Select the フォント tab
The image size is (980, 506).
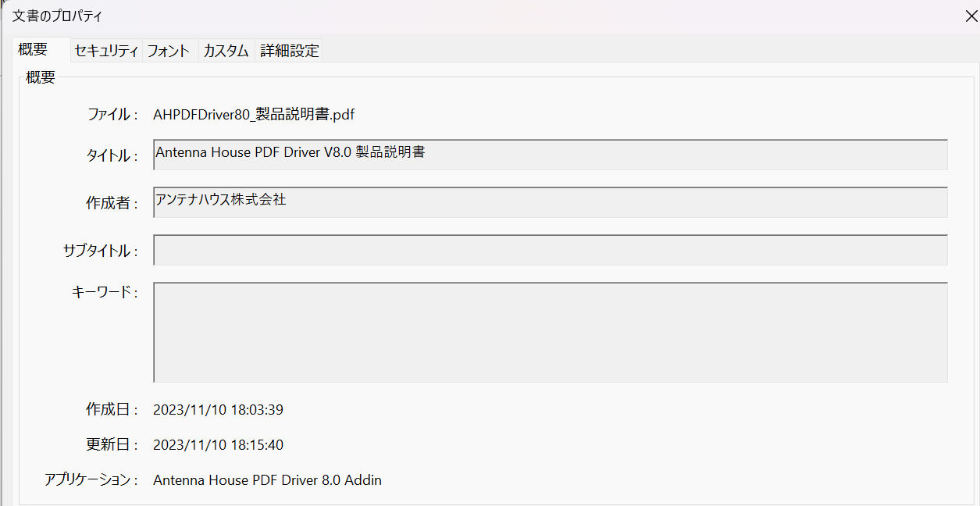[169, 52]
